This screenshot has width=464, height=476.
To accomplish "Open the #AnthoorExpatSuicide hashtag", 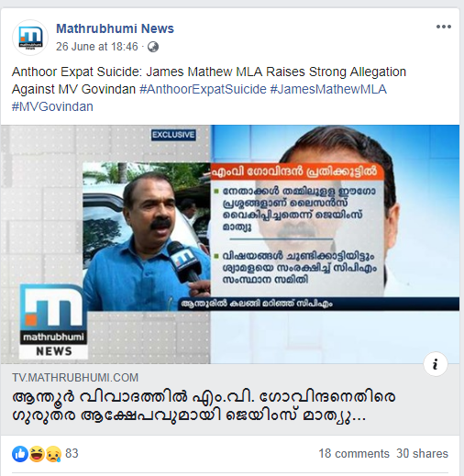I will (x=203, y=89).
